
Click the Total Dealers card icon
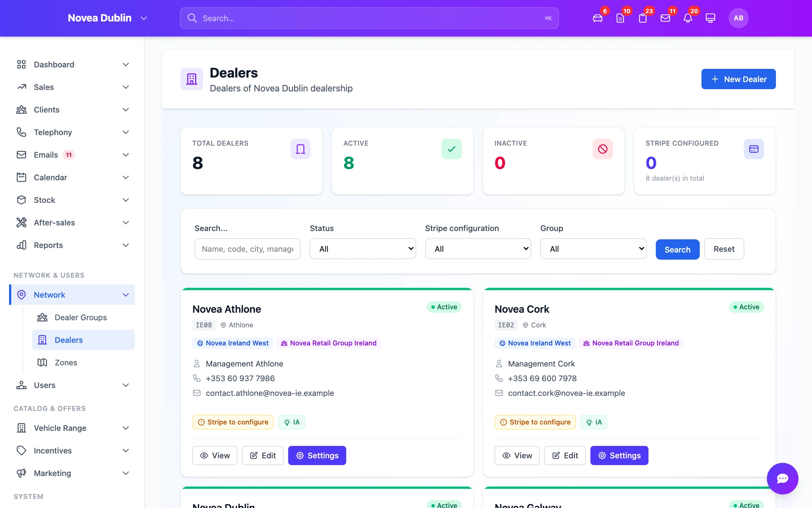coord(300,149)
